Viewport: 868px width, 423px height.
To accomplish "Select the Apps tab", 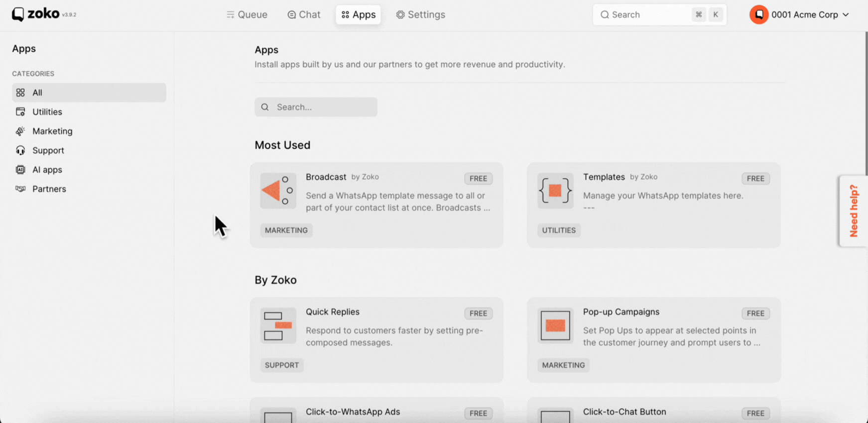I will 359,15.
